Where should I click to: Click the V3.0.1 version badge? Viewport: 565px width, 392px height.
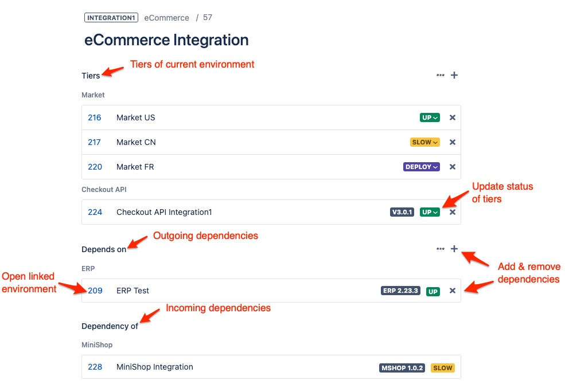pos(402,212)
